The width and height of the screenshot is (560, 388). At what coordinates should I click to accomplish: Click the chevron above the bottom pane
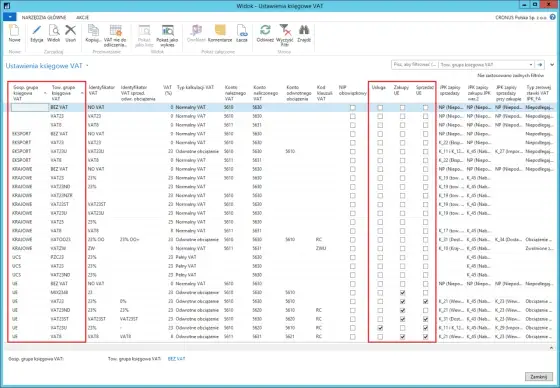(x=551, y=348)
